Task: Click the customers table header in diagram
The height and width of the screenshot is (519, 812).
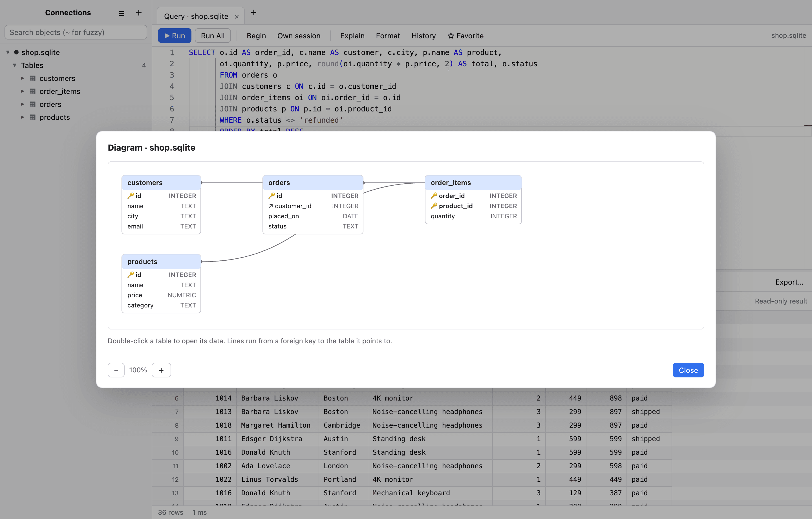Action: [x=161, y=182]
